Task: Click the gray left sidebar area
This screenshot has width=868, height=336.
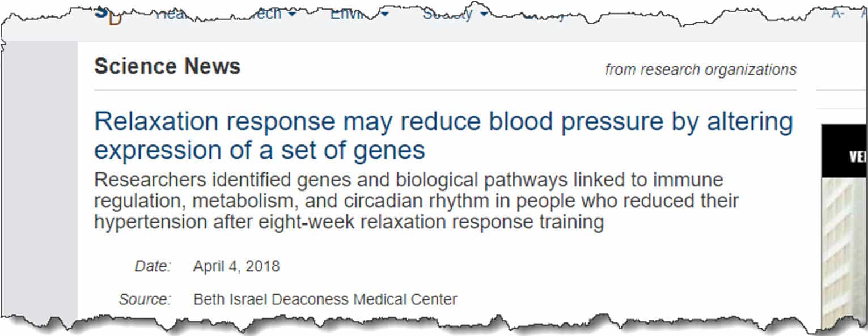Action: (x=40, y=181)
